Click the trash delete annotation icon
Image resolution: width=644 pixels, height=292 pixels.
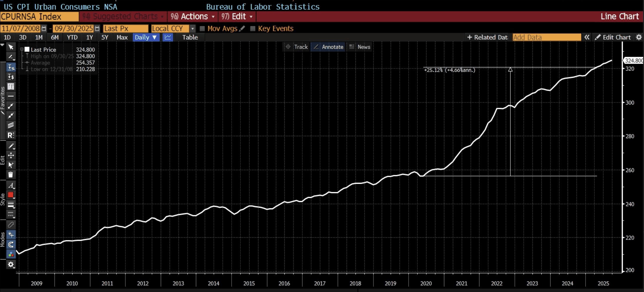coord(11,175)
